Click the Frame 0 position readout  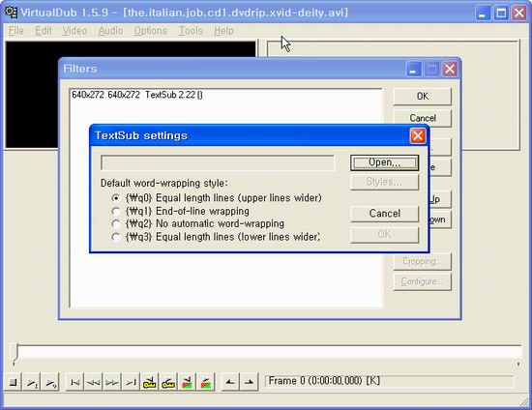coord(390,381)
